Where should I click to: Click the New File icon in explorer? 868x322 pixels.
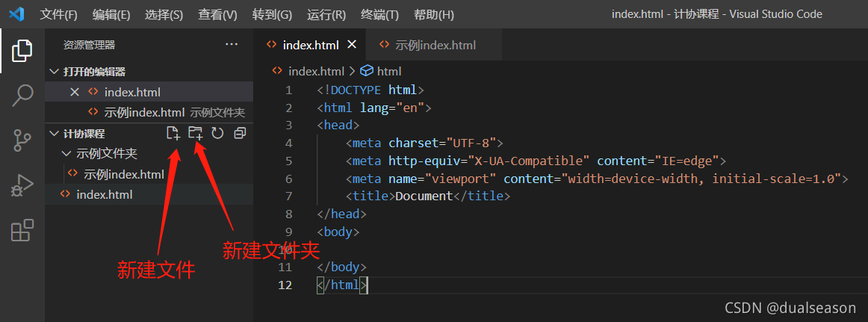173,133
